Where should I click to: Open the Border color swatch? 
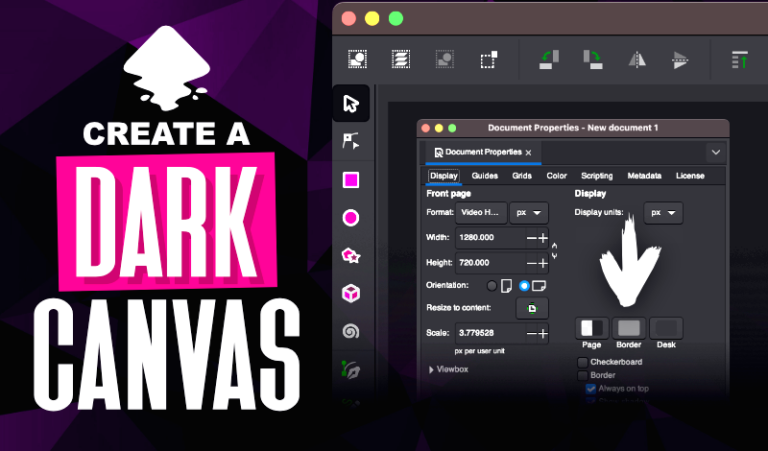pos(629,328)
